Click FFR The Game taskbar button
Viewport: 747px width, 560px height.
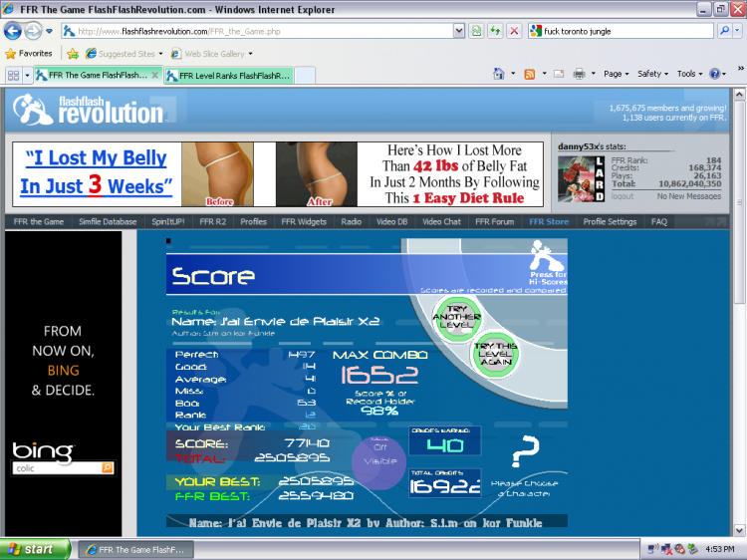[135, 549]
